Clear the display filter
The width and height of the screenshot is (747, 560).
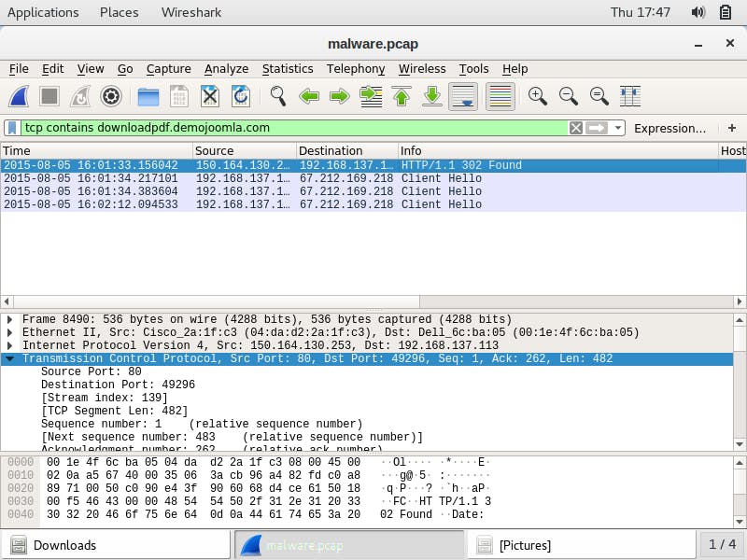576,128
